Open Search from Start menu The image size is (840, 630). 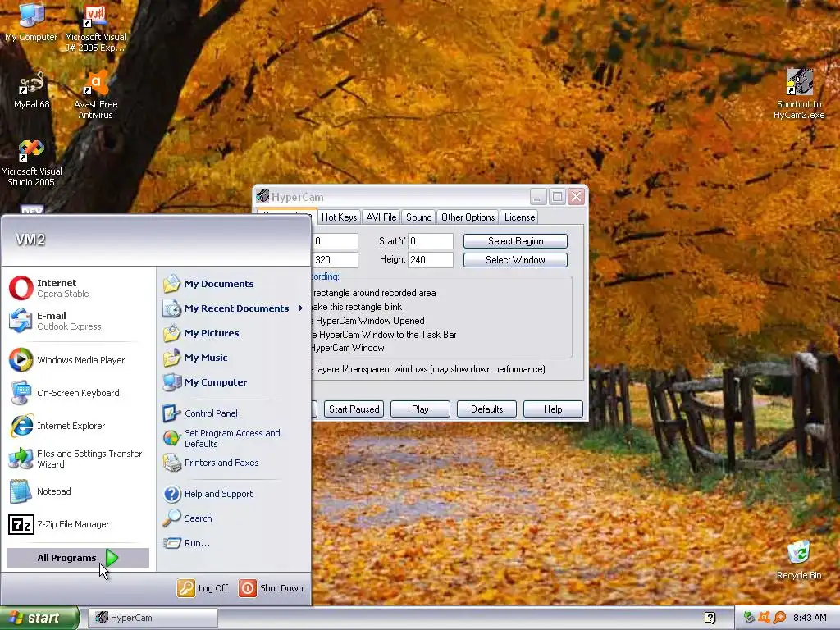pyautogui.click(x=234, y=518)
